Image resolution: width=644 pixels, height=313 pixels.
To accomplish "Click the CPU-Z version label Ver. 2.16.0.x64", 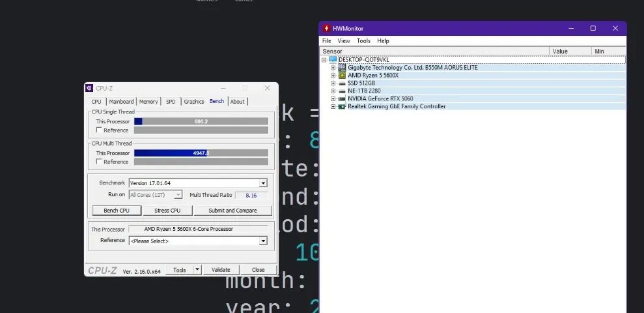I will coord(142,271).
